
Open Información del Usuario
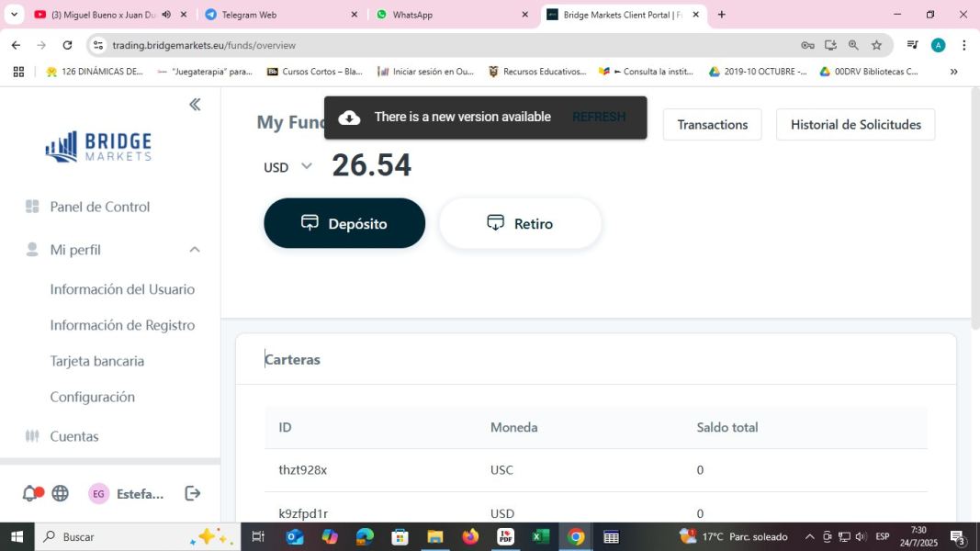point(122,289)
